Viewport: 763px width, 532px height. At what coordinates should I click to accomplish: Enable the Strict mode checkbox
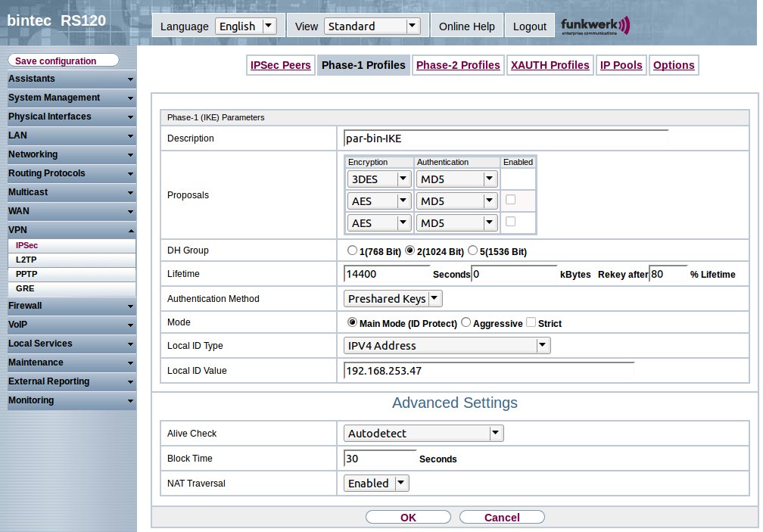coord(531,323)
